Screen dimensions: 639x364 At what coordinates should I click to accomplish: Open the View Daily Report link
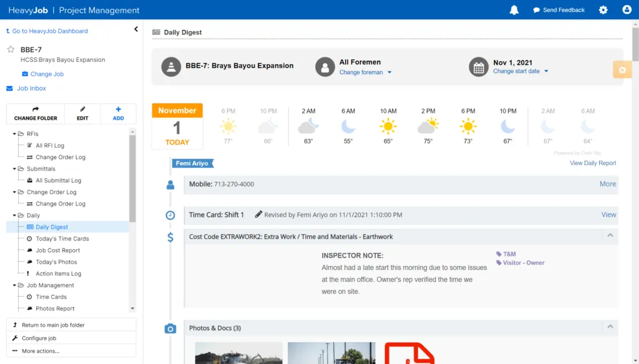[593, 163]
